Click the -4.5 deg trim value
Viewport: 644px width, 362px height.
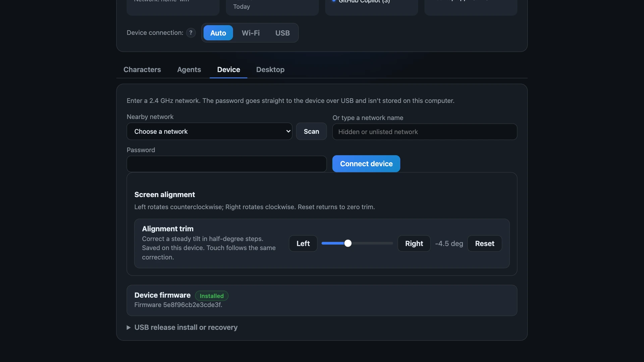pyautogui.click(x=449, y=243)
